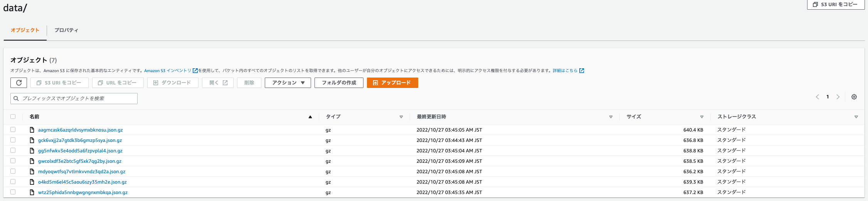Open the Amazon S3 インベントリ link
Screen dimensions: 868x201
click(168, 71)
